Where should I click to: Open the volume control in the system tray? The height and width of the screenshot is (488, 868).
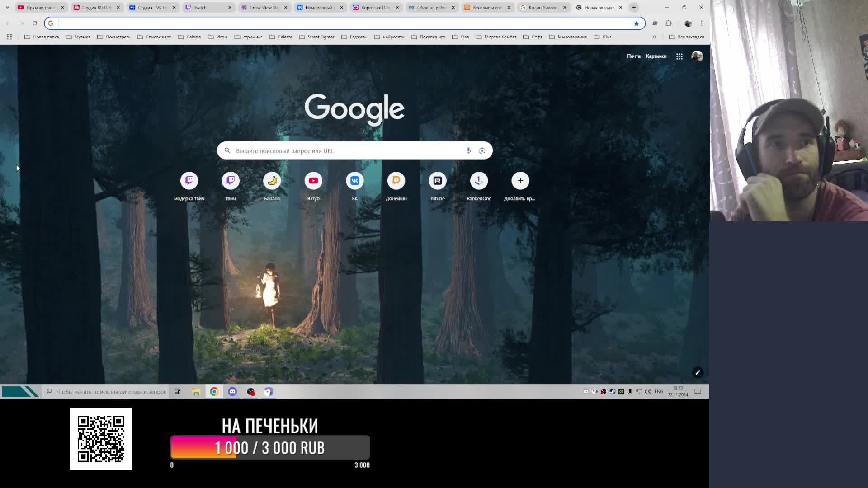tap(648, 392)
